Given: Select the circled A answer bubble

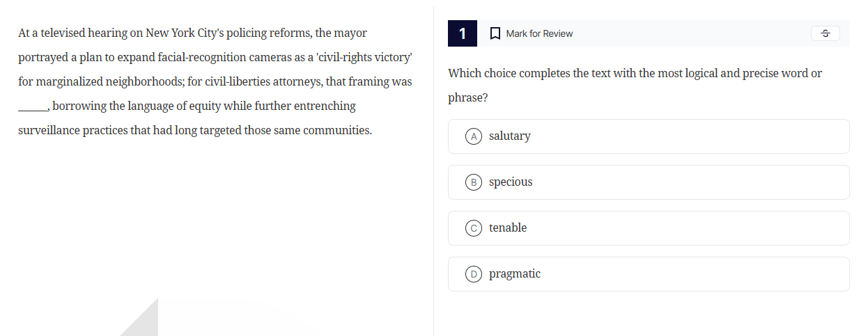Looking at the screenshot, I should 474,136.
